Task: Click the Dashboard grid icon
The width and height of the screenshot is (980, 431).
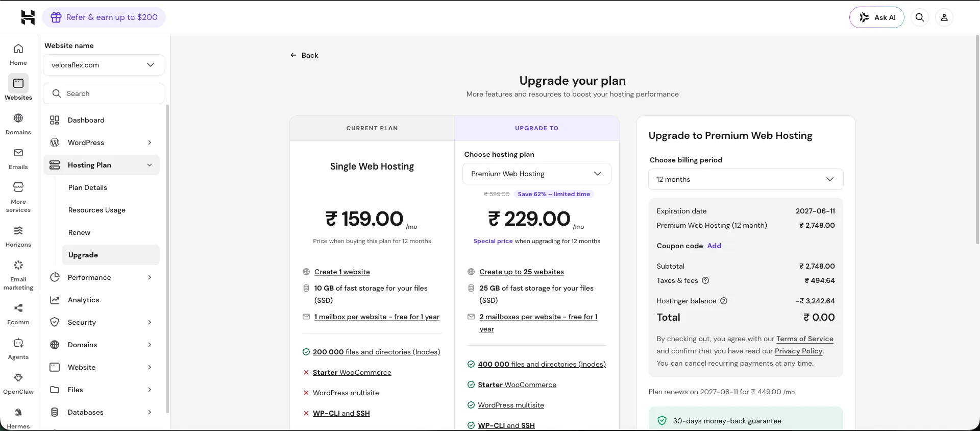Action: (x=55, y=120)
